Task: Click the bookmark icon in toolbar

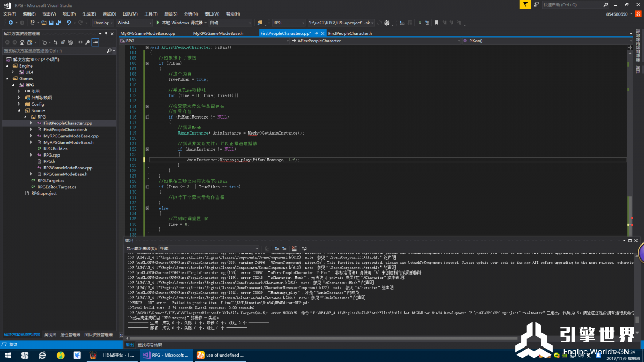Action: (x=436, y=23)
